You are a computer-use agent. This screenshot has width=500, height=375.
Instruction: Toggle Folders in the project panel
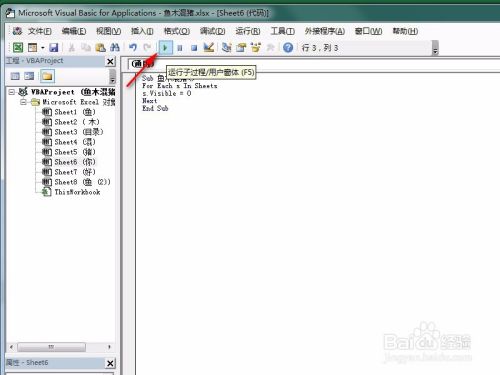[x=47, y=76]
